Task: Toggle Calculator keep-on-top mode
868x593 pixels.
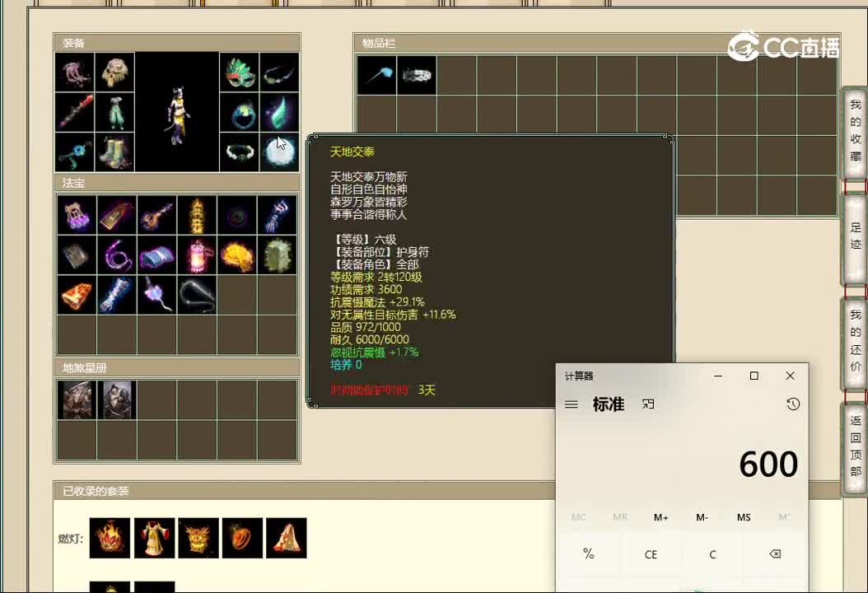Action: click(647, 404)
